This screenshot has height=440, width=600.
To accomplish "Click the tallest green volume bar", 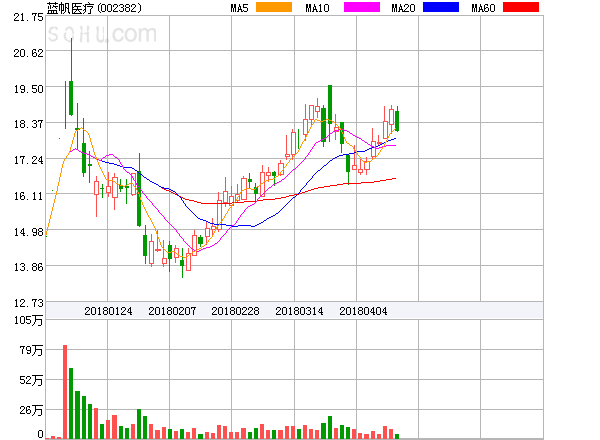I will coord(71,403).
